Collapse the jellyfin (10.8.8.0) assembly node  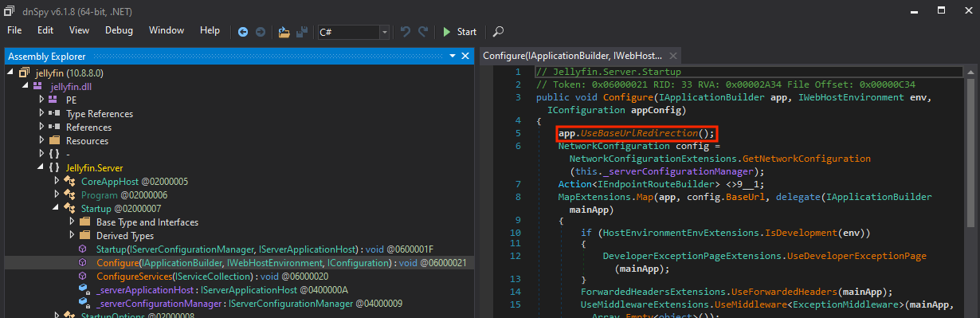click(10, 73)
